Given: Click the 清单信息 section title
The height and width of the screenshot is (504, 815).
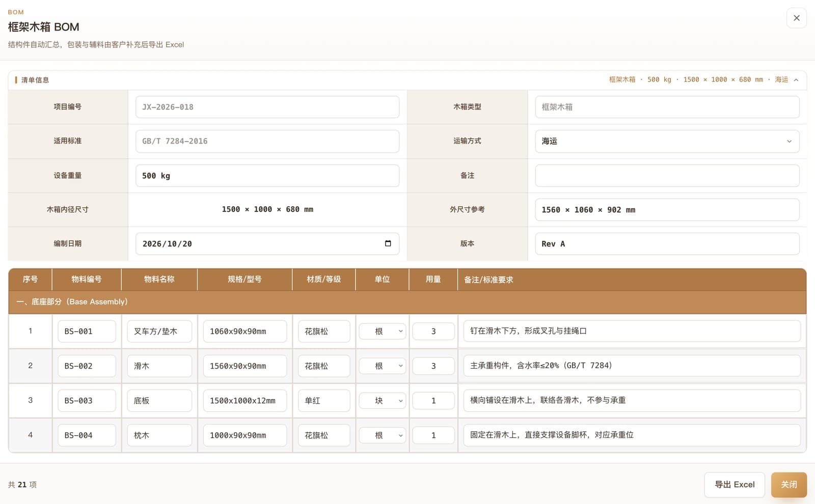Looking at the screenshot, I should [x=35, y=80].
